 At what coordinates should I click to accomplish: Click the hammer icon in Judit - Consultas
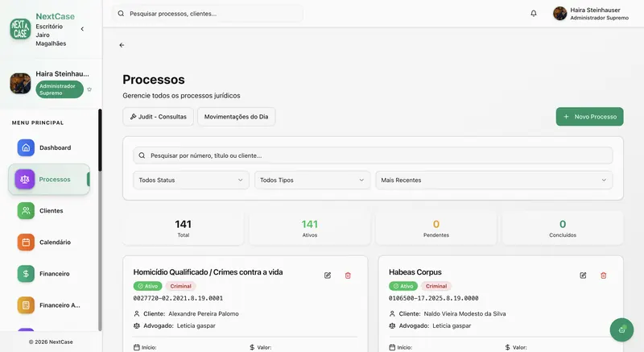point(133,117)
